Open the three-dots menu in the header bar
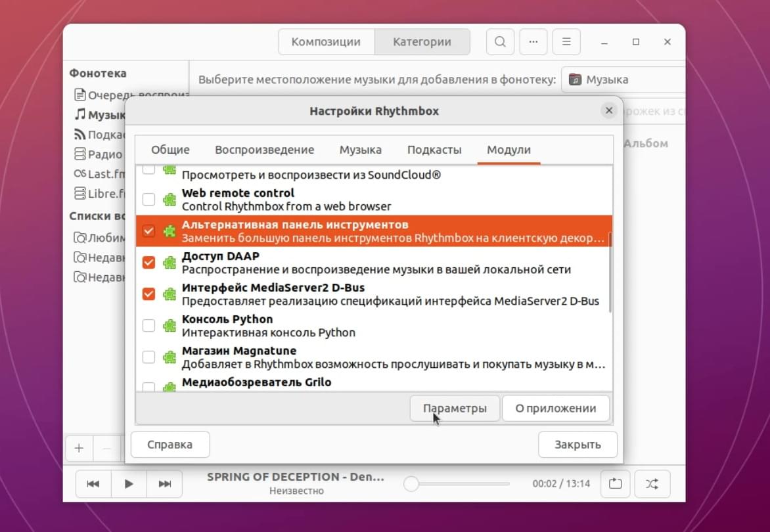Viewport: 770px width, 532px height. (533, 42)
